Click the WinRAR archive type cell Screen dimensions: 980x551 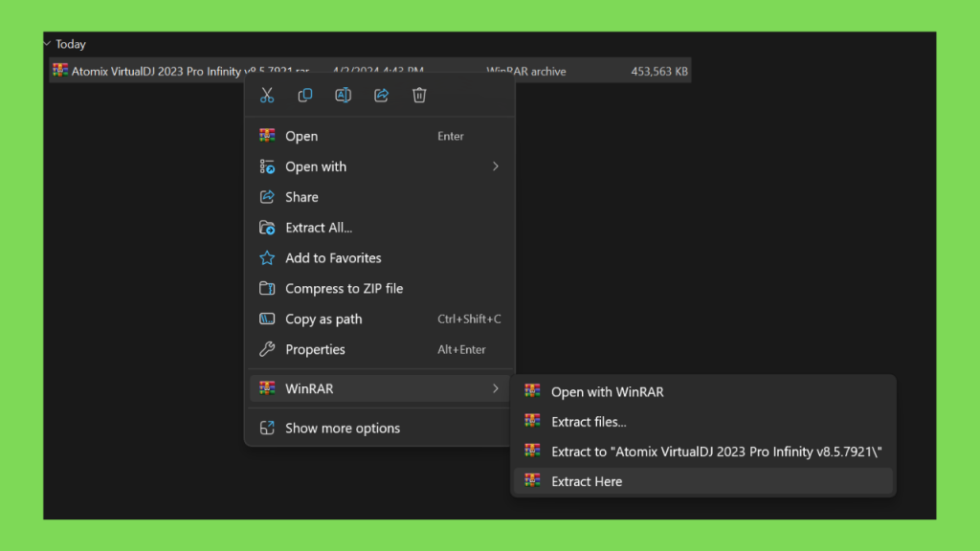[x=526, y=71]
